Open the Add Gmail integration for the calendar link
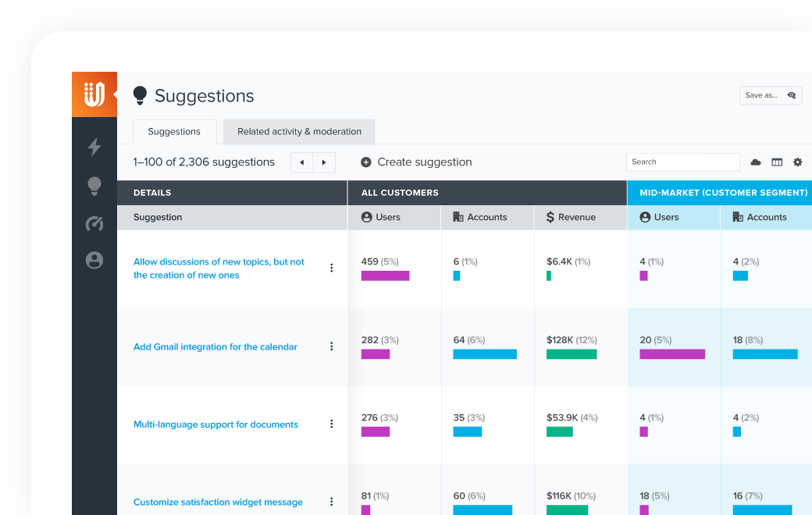Image resolution: width=812 pixels, height=515 pixels. [x=215, y=346]
